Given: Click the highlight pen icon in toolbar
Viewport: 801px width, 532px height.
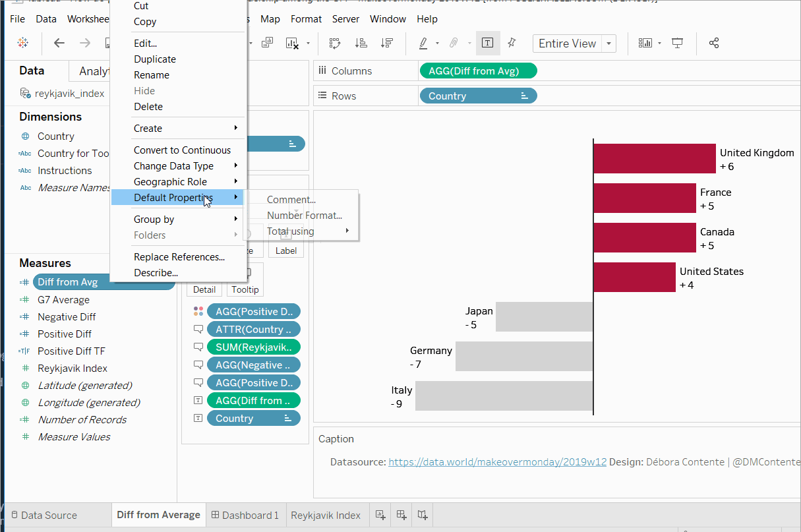Looking at the screenshot, I should [424, 44].
